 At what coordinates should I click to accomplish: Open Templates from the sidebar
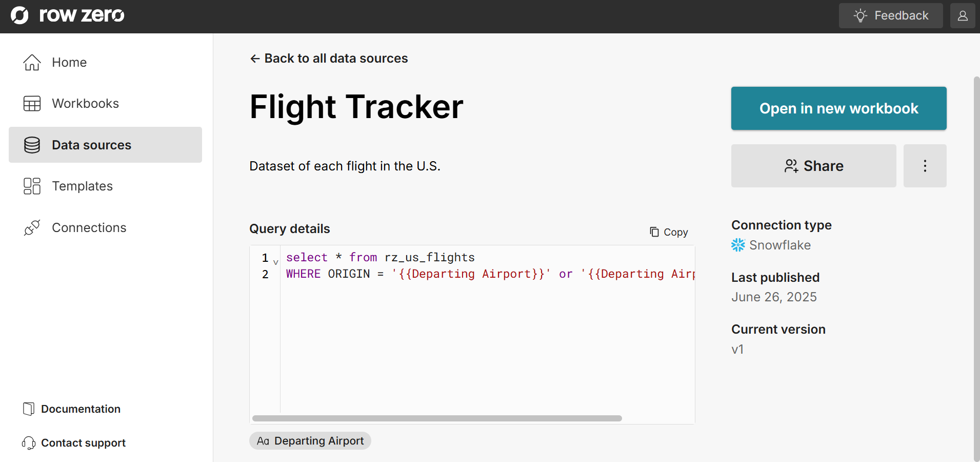[x=82, y=186]
